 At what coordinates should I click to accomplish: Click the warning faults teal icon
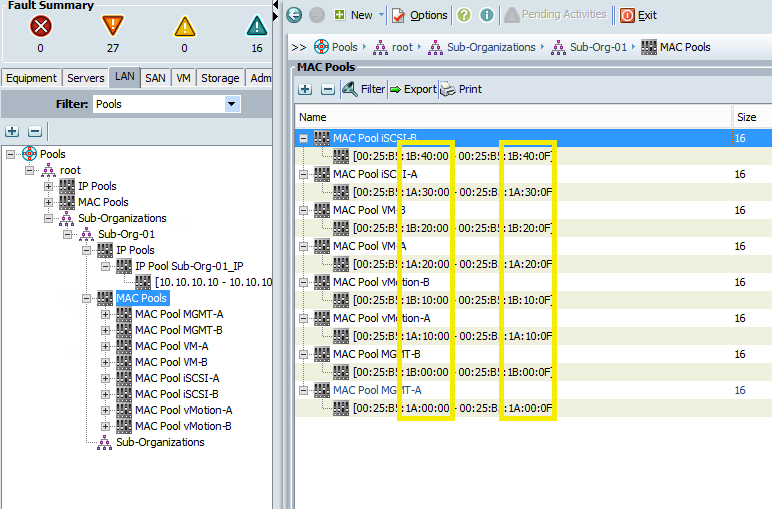(x=256, y=27)
